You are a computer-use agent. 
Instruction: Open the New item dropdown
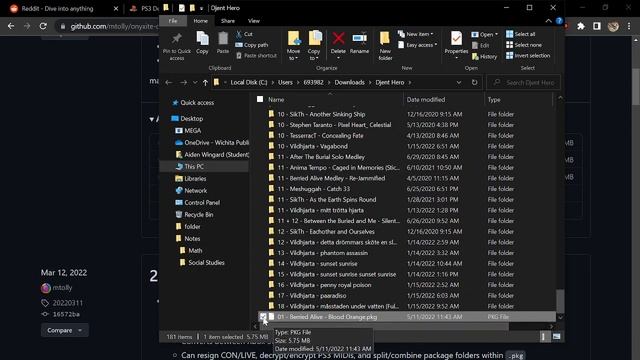coord(416,34)
